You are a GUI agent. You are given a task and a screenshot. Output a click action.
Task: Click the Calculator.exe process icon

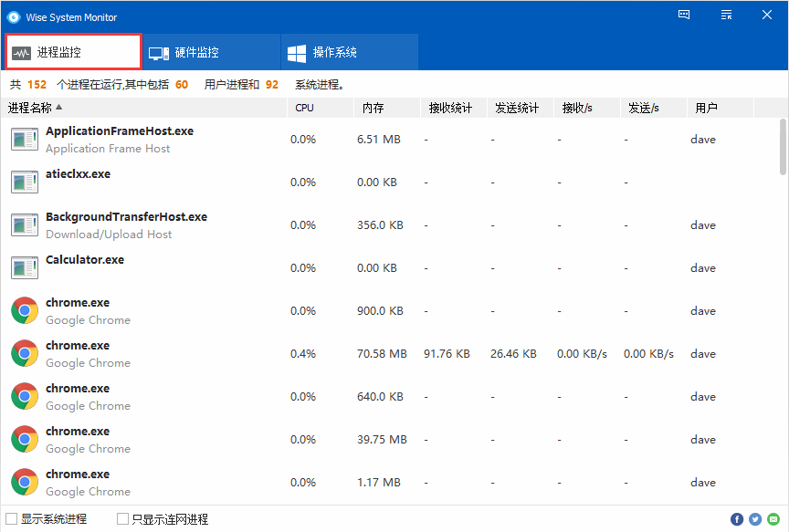pos(25,267)
